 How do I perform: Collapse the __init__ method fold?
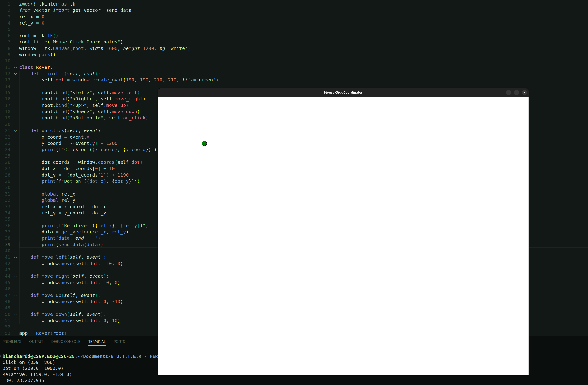[x=15, y=74]
